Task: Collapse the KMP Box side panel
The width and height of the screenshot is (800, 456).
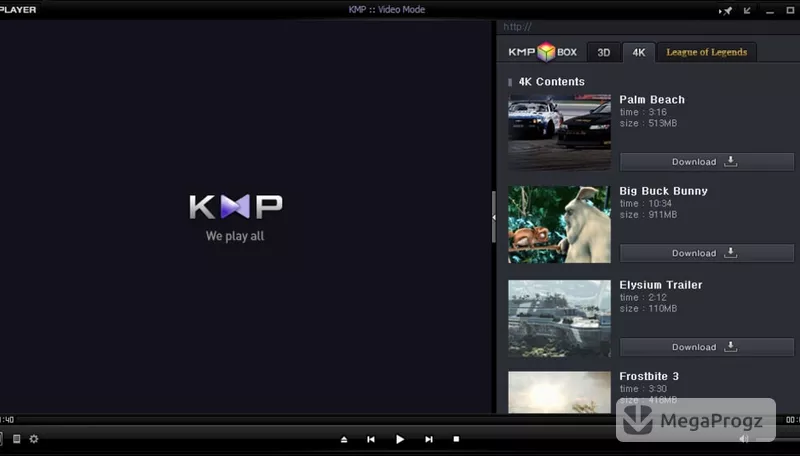Action: tap(493, 217)
